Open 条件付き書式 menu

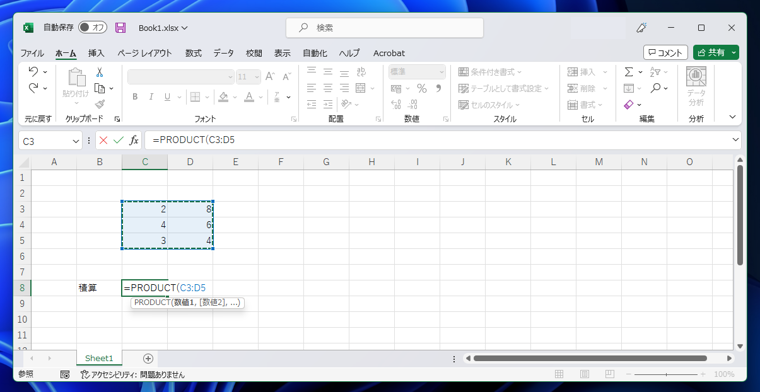tap(490, 72)
